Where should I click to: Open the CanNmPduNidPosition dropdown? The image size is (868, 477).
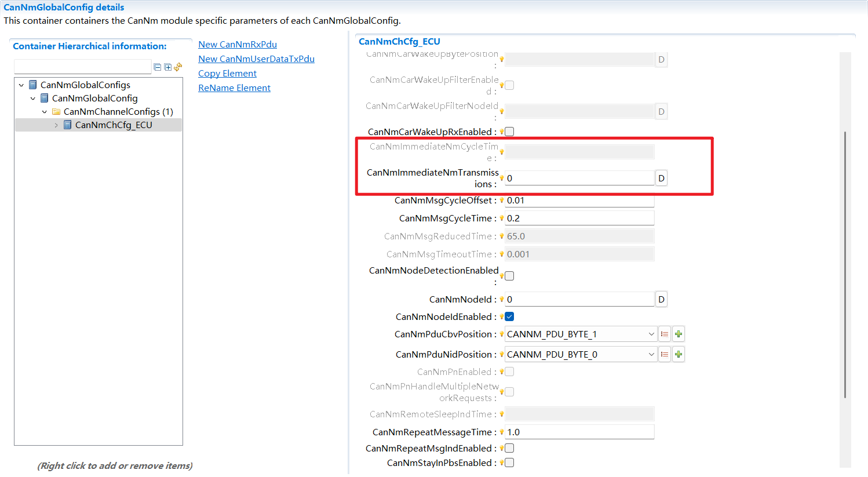tap(651, 355)
